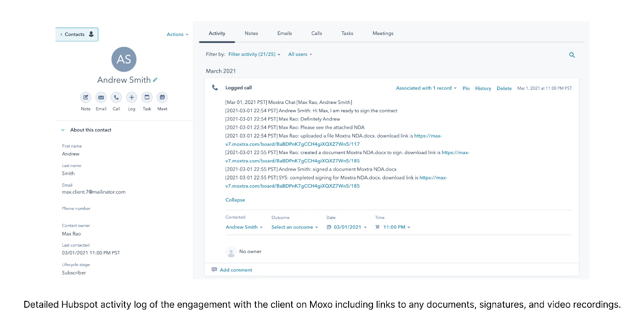Click the Log plus icon
The width and height of the screenshot is (644, 322).
(132, 97)
